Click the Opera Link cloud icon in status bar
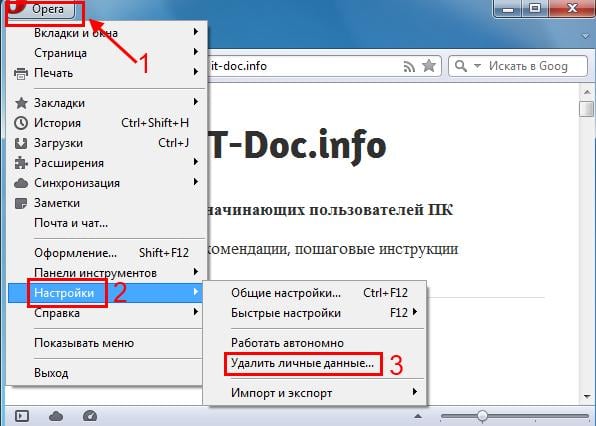 [56, 416]
